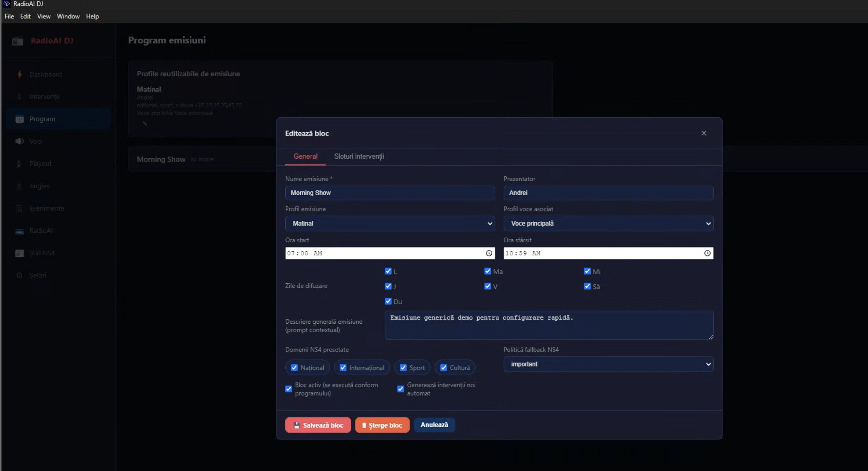Click the Voci speaker icon in sidebar
The image size is (868, 471).
point(20,141)
